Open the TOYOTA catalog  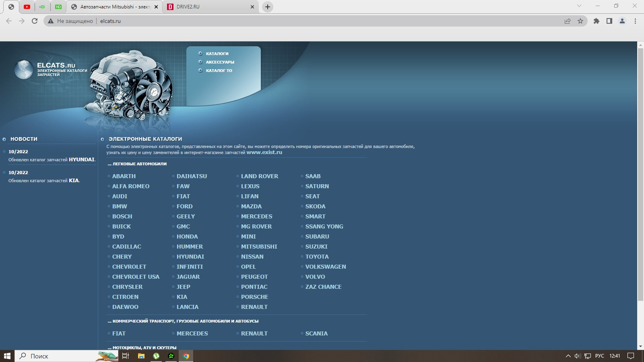point(317,257)
